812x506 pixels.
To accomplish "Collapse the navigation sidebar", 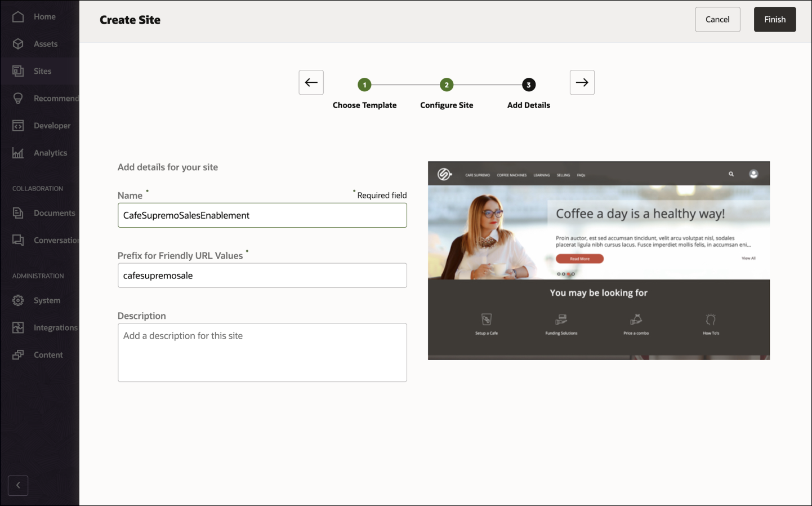I will pyautogui.click(x=17, y=485).
